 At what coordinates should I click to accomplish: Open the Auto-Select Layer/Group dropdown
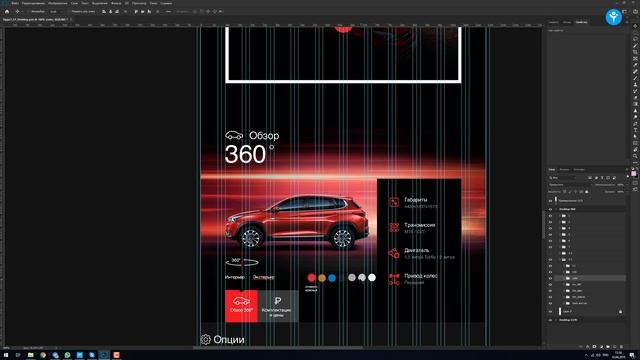(x=56, y=11)
